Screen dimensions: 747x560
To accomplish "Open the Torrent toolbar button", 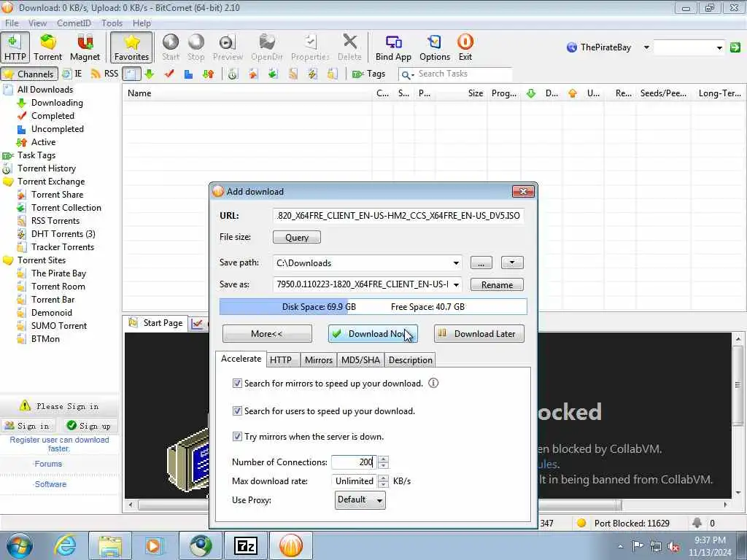I will tap(47, 47).
